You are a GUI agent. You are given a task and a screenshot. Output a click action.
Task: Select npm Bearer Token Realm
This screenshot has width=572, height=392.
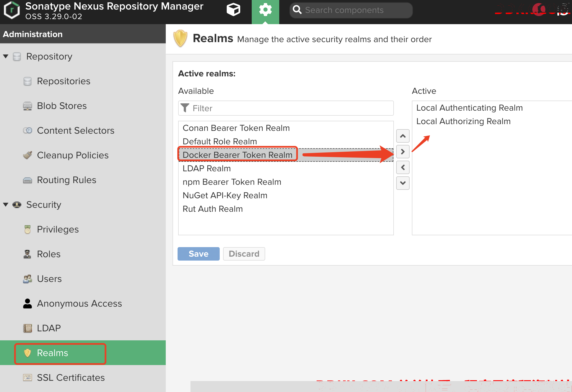pyautogui.click(x=286, y=182)
